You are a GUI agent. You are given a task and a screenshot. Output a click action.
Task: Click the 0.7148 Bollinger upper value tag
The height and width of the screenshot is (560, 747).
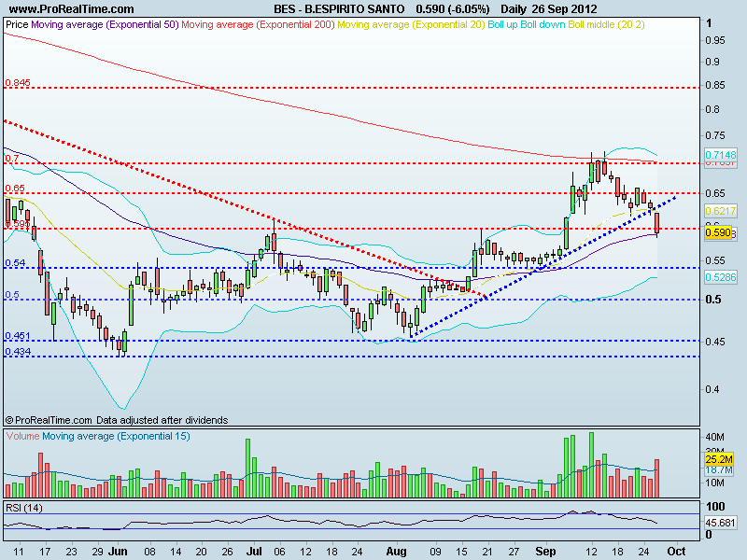click(720, 155)
